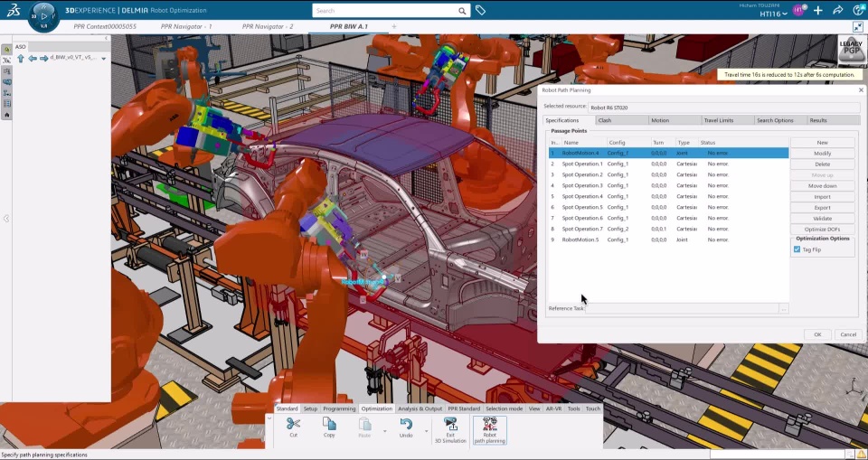Click the Export button
Screen dimensions: 868x460
click(x=822, y=208)
